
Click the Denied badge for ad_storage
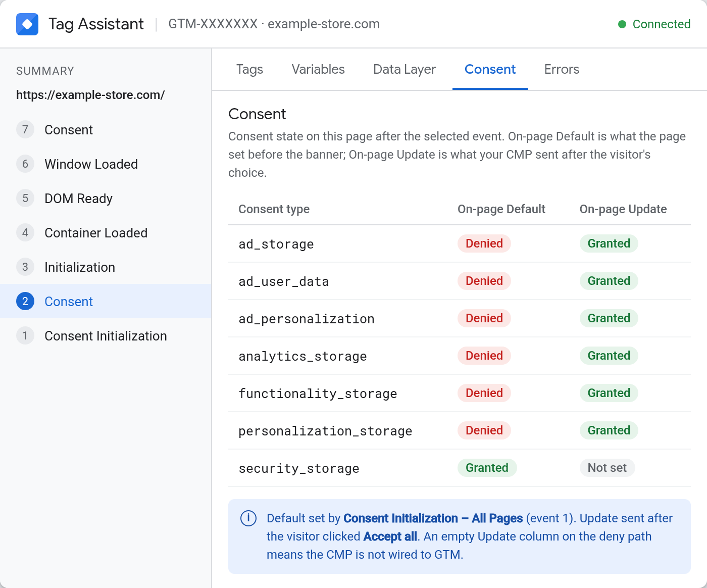484,243
